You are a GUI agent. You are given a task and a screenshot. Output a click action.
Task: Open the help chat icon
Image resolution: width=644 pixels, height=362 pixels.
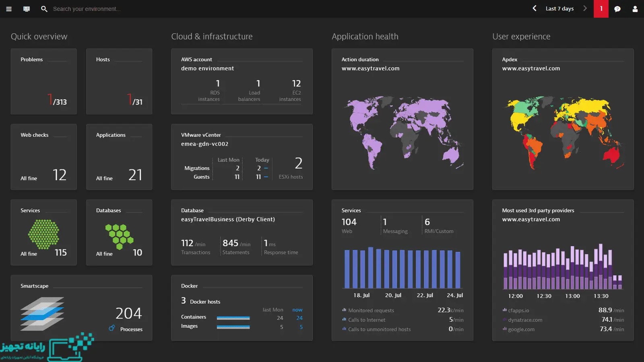[x=617, y=9]
